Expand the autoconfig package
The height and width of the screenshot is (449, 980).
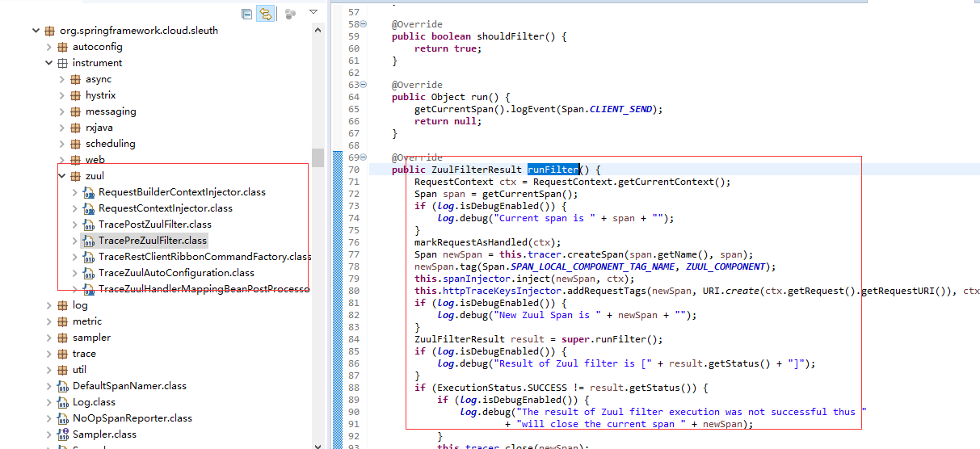48,47
